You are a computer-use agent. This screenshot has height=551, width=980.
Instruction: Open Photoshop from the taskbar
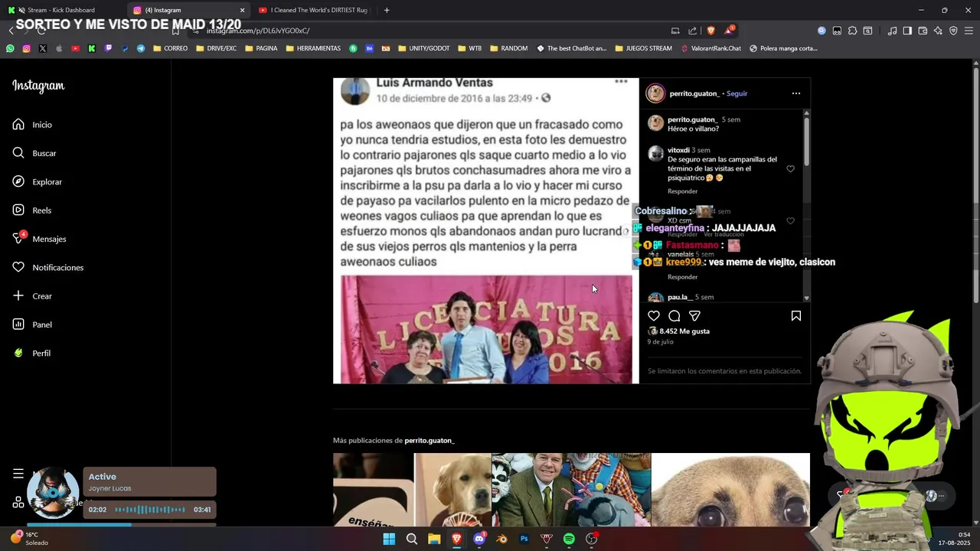pyautogui.click(x=524, y=539)
